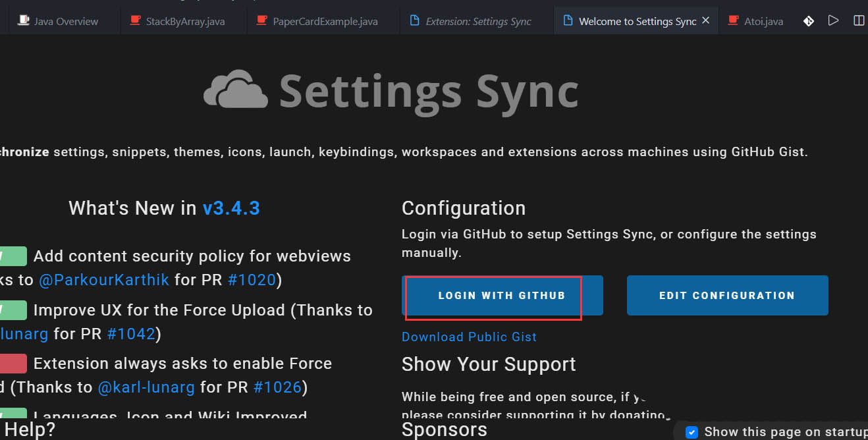Switch to the PaperCardExample.java tab
868x440 pixels.
tap(325, 22)
